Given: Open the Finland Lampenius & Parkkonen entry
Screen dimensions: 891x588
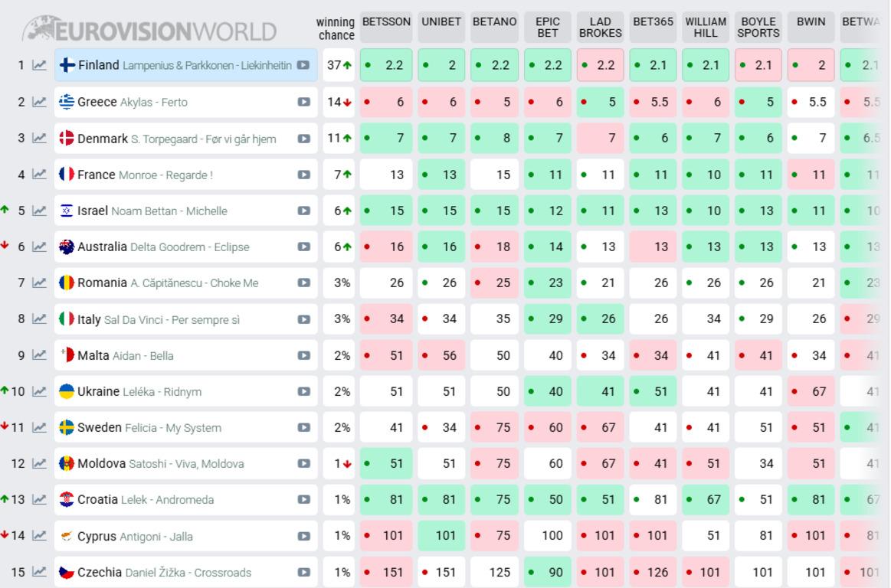Looking at the screenshot, I should (x=186, y=65).
